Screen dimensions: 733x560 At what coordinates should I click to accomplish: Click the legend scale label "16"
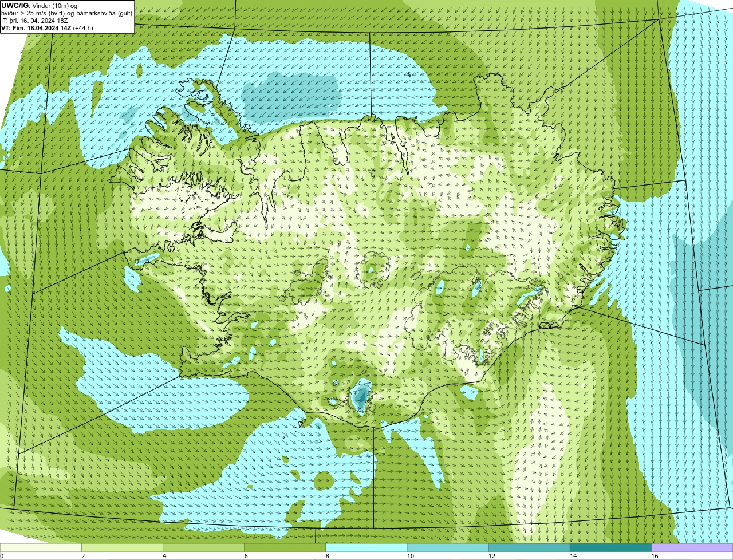click(655, 556)
